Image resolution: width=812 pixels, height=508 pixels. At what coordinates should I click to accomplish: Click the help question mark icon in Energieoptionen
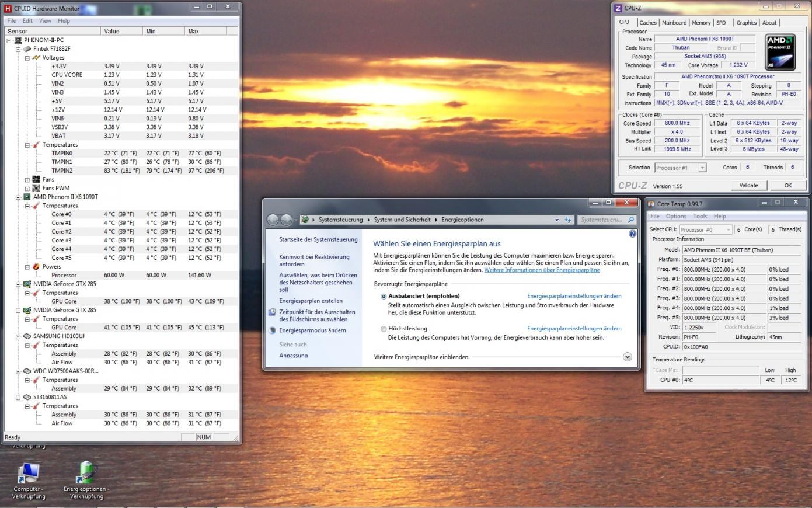[632, 234]
